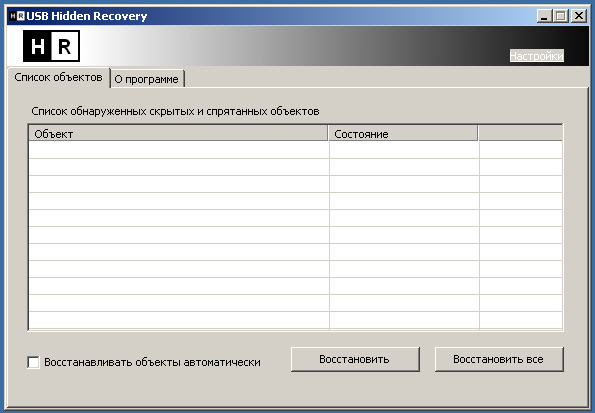595x413 pixels.
Task: Open the Настройки settings link
Action: click(537, 56)
